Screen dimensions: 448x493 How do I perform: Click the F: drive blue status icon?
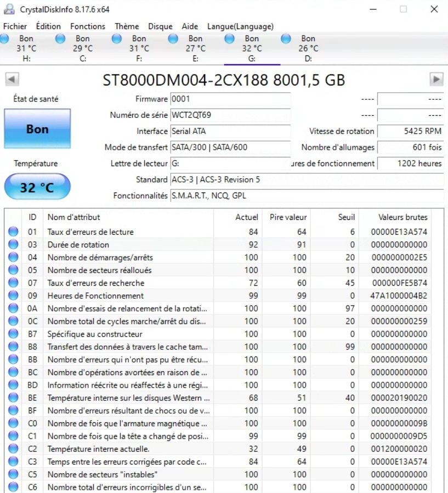116,38
